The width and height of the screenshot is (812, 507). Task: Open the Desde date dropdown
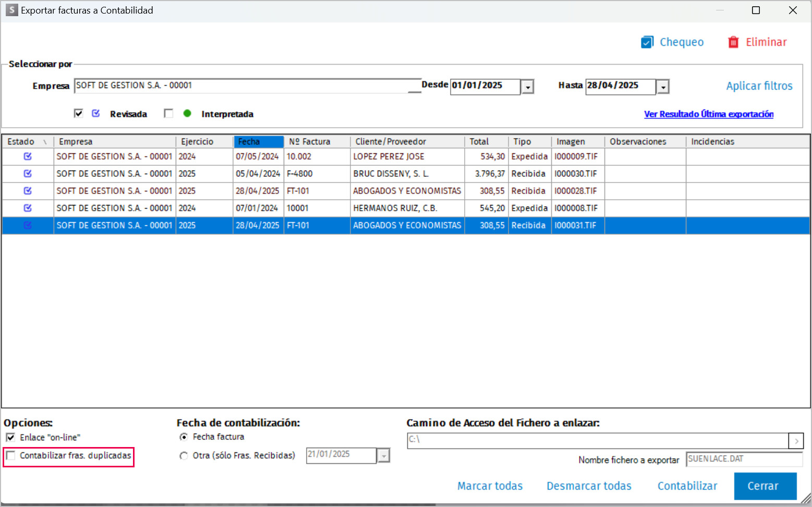click(x=528, y=87)
